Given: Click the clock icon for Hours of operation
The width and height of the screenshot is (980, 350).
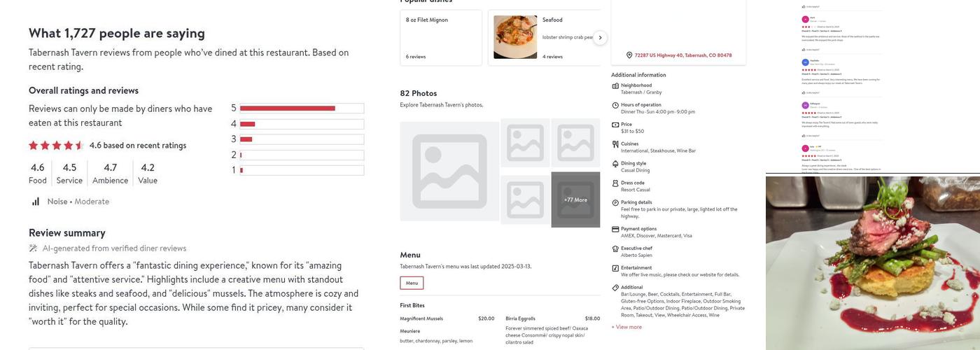Looking at the screenshot, I should 615,105.
